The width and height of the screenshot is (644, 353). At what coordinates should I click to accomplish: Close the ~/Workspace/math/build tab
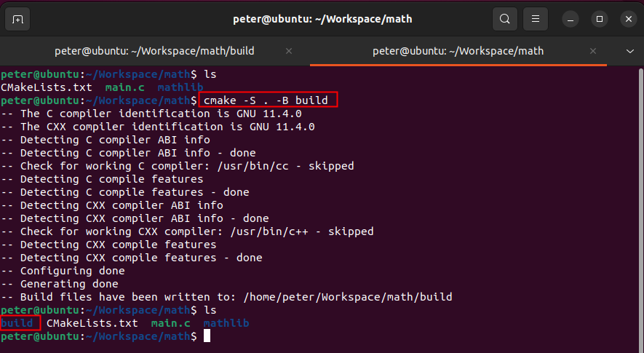pos(289,52)
